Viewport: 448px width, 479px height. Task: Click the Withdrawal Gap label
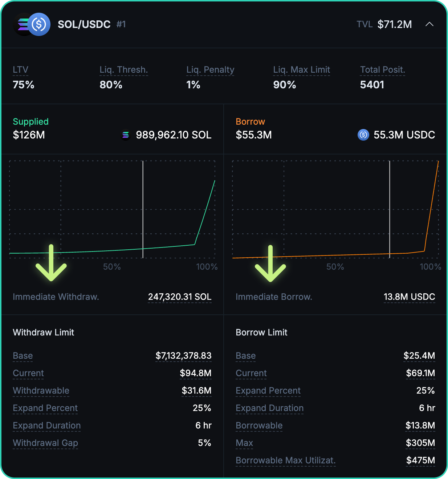pos(45,443)
